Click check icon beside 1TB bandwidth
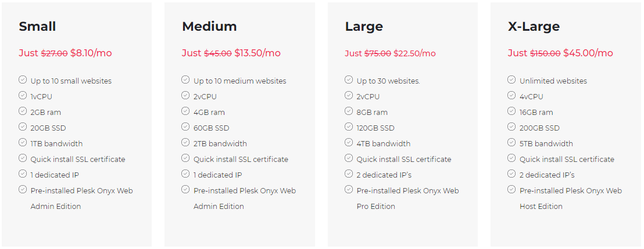The image size is (644, 249). coord(23,142)
